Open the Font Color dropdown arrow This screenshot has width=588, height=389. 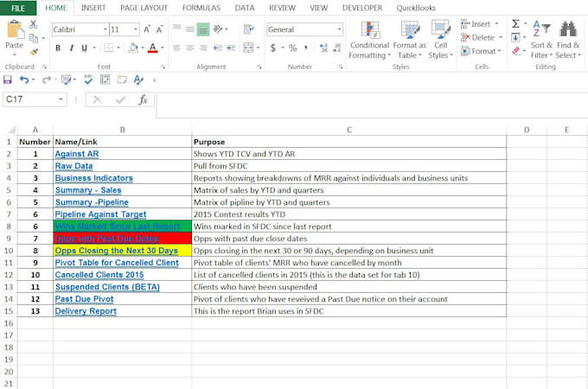(163, 48)
